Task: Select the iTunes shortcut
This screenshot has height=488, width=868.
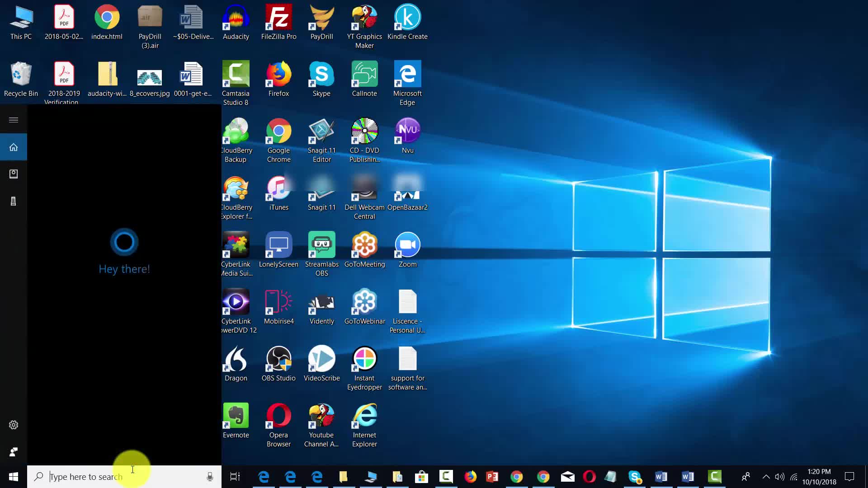Action: pyautogui.click(x=278, y=193)
